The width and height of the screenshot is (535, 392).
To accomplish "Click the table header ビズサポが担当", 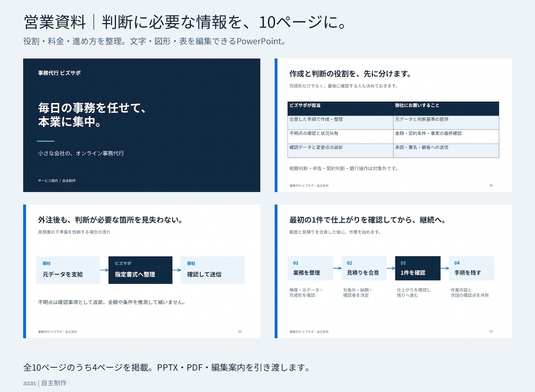I will [340, 108].
